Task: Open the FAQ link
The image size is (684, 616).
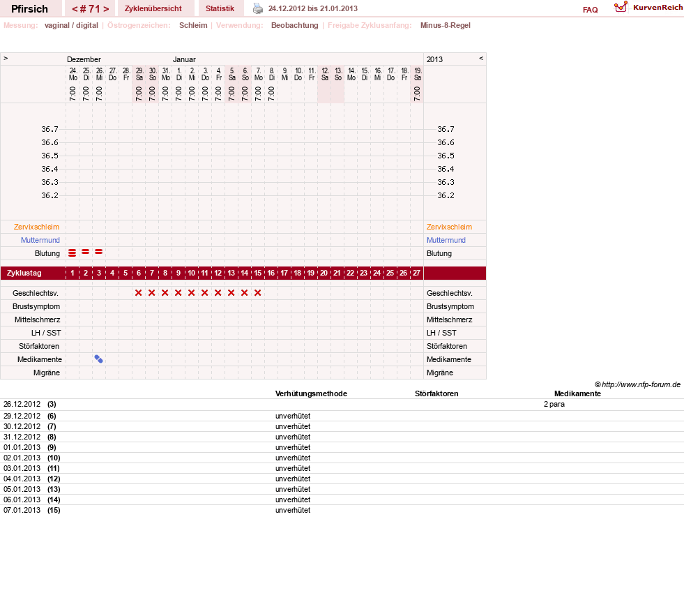Action: point(590,10)
